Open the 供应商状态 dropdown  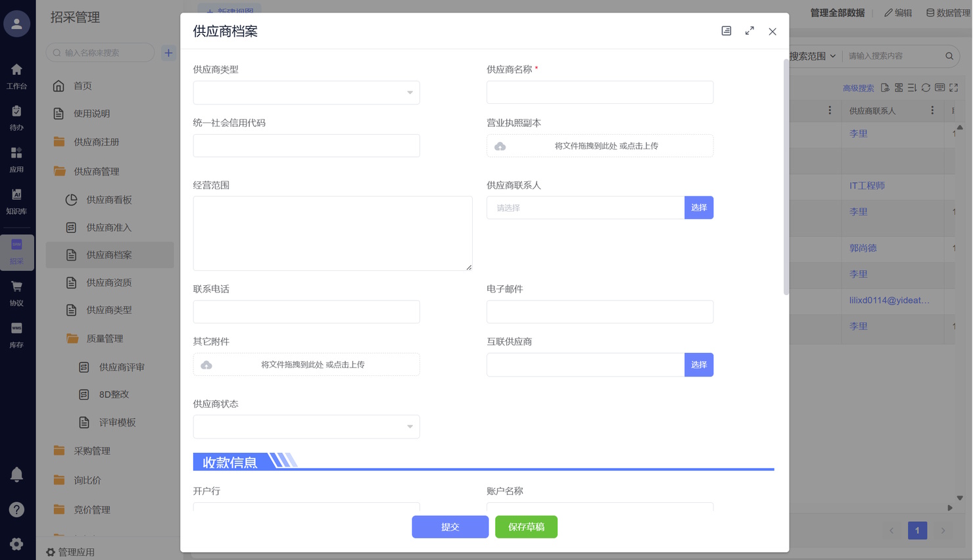coord(306,427)
